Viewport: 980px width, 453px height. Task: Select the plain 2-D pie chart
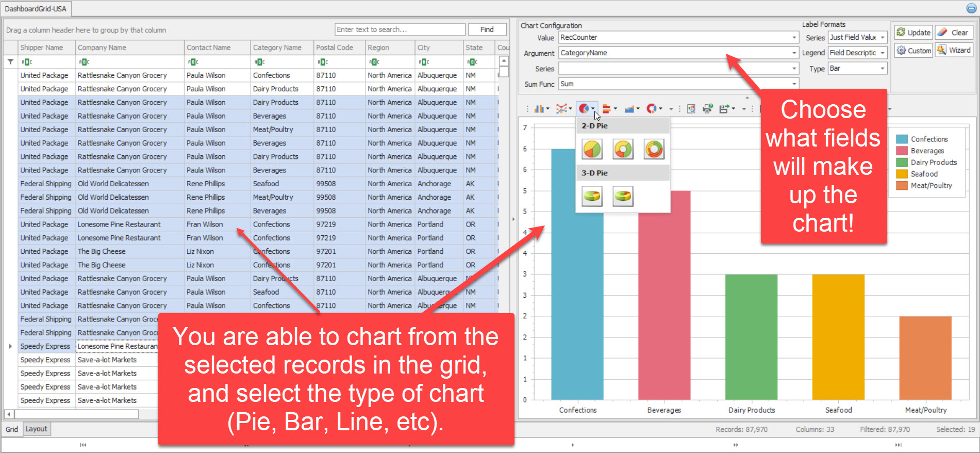(x=592, y=149)
